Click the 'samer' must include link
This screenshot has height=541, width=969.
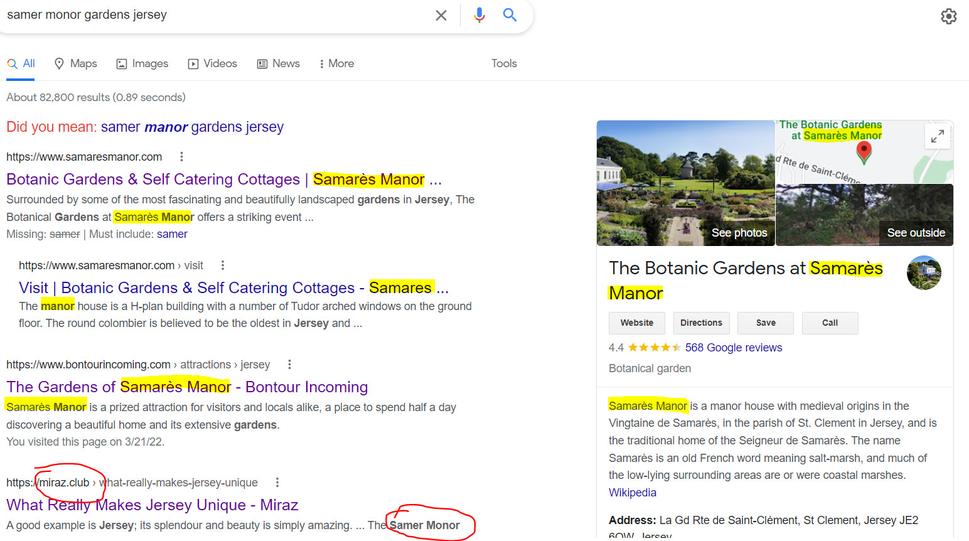click(172, 234)
